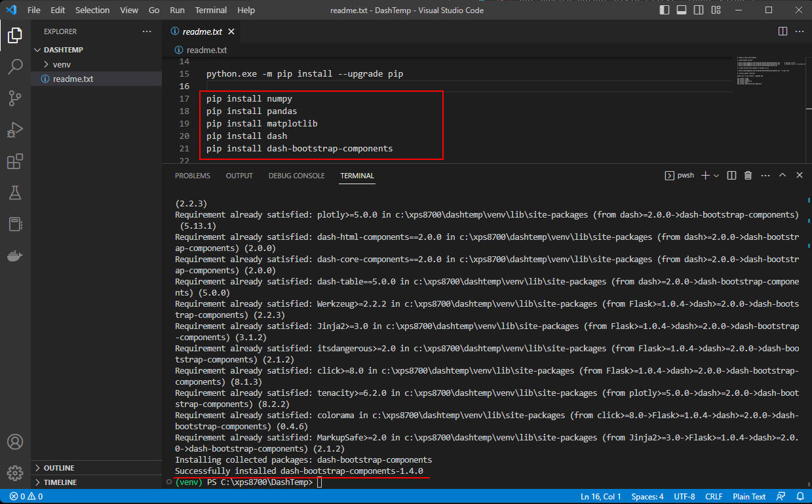This screenshot has width=812, height=504.
Task: Open editor More Actions ellipsis
Action: tap(800, 31)
